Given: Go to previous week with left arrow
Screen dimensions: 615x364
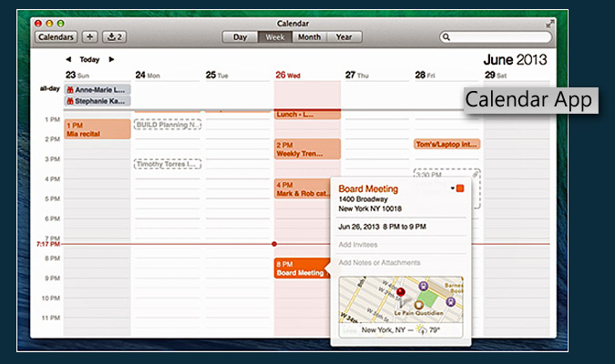Looking at the screenshot, I should click(68, 59).
